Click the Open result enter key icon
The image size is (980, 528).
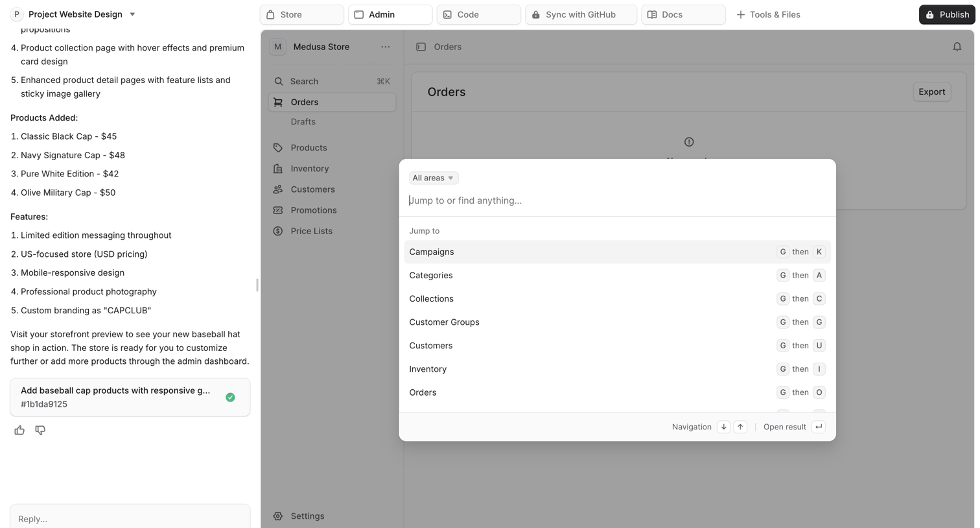coord(819,427)
